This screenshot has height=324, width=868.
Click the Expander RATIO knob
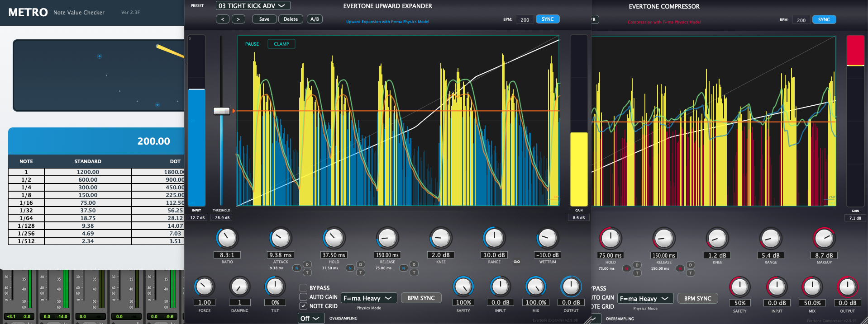point(227,238)
